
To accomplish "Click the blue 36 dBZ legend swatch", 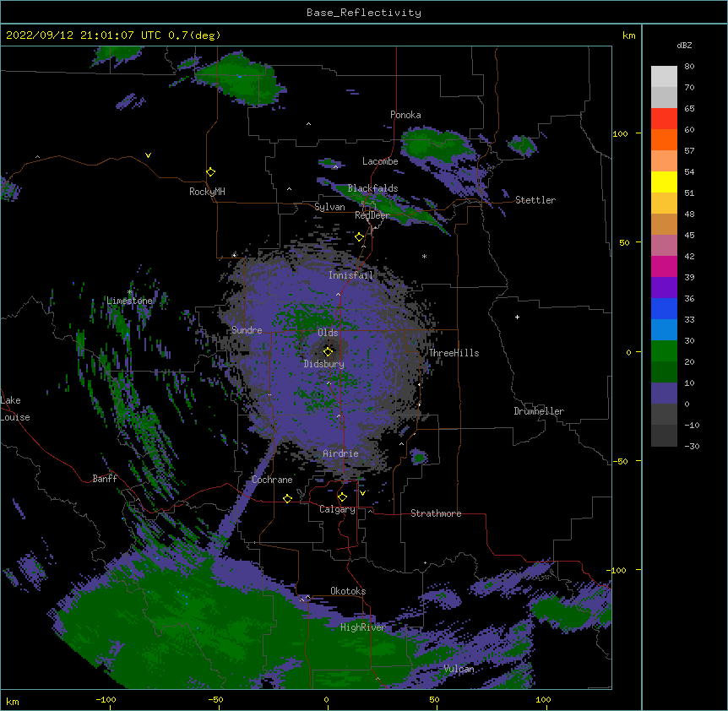I will 664,308.
